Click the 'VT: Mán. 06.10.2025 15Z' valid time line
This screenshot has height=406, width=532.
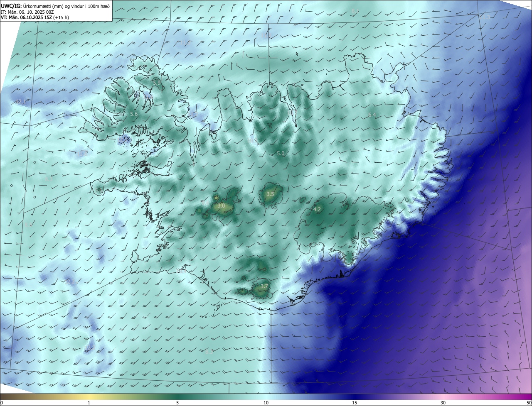coord(35,17)
